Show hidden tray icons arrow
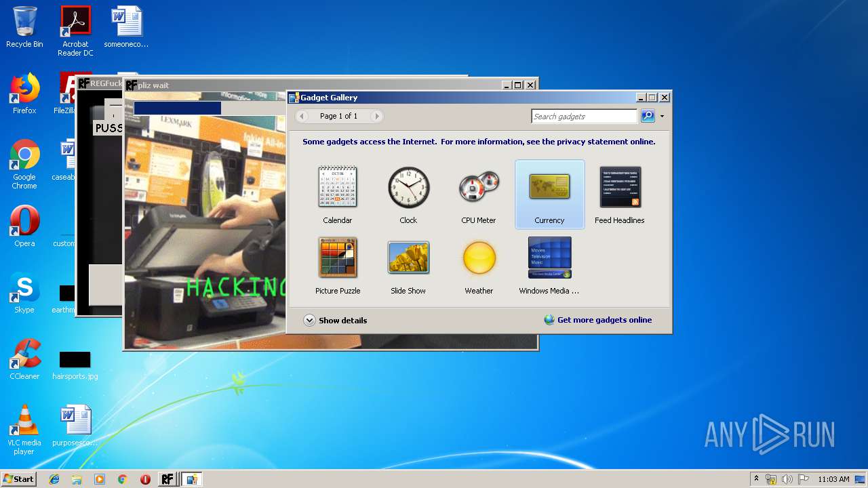868x488 pixels. coord(756,479)
